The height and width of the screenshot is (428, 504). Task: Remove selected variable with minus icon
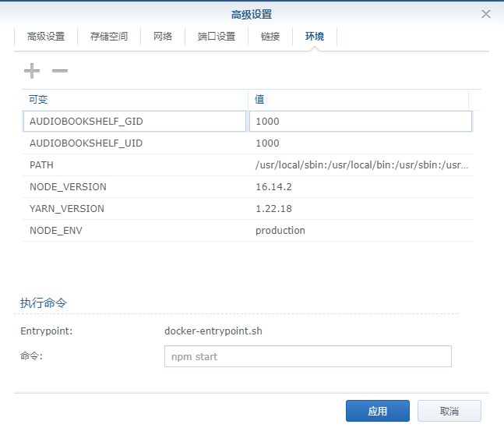[60, 71]
